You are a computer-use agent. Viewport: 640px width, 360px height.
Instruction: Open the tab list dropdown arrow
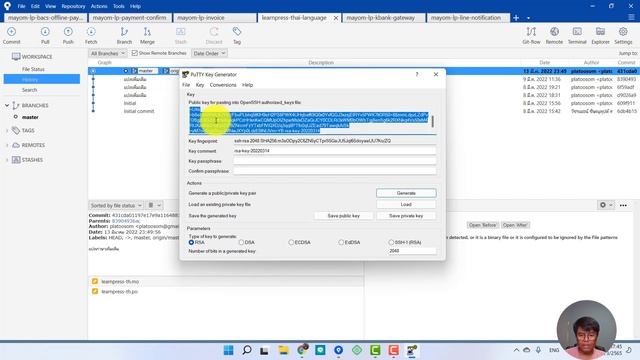coord(528,18)
